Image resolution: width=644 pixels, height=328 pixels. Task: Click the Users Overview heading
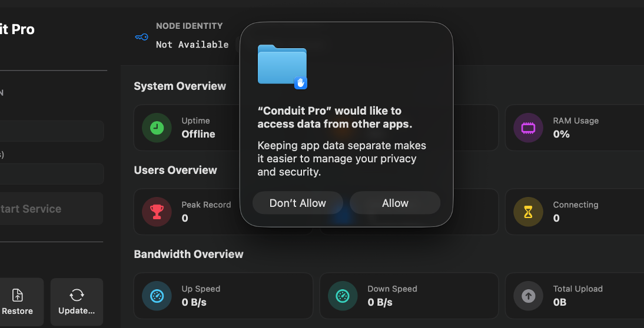[x=175, y=170]
